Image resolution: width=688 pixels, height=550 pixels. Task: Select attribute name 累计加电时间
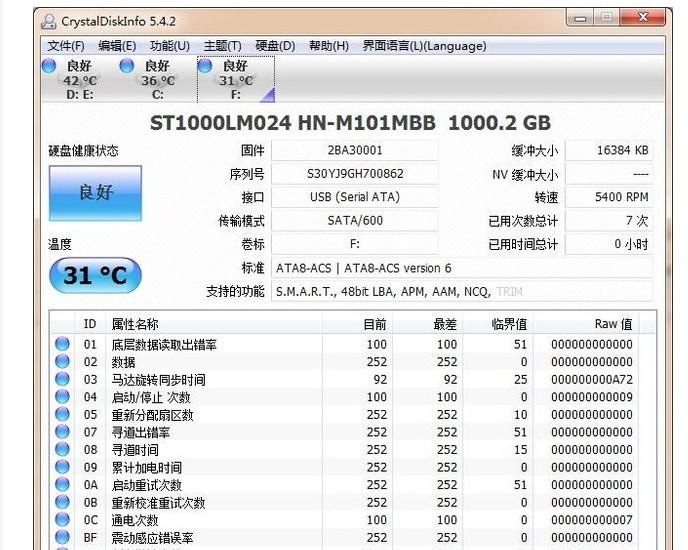(147, 467)
